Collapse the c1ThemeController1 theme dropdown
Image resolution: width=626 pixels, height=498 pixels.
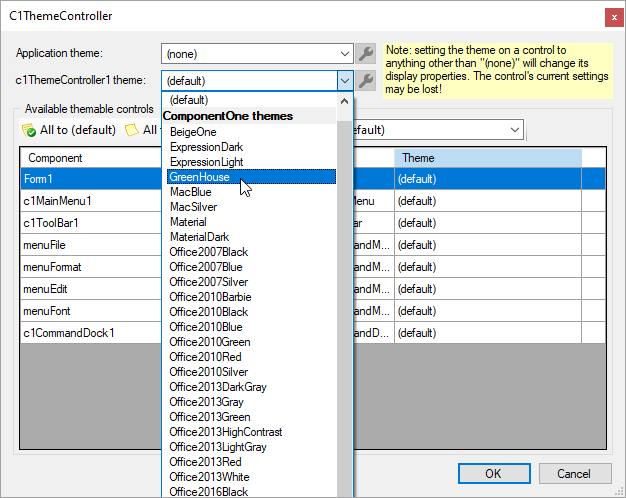(x=345, y=81)
